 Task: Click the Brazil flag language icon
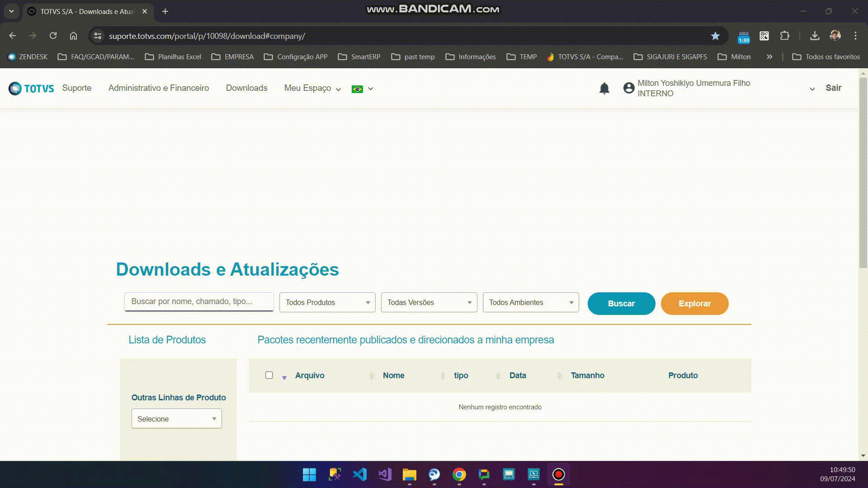click(x=357, y=89)
